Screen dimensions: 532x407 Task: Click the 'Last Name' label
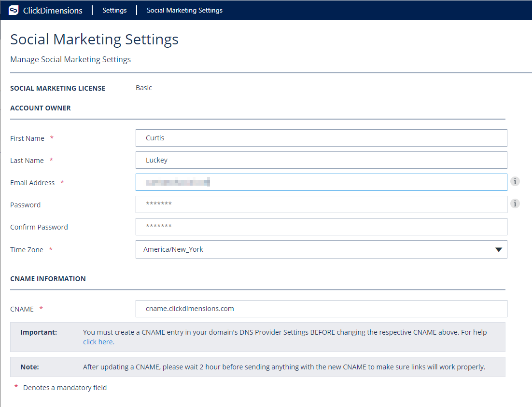(27, 161)
